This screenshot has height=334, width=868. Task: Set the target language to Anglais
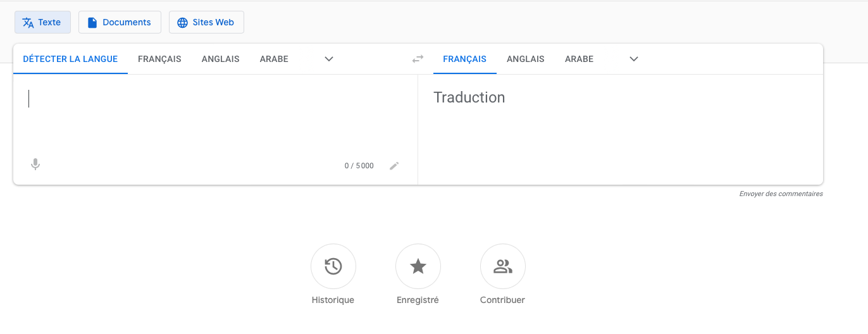(x=525, y=59)
